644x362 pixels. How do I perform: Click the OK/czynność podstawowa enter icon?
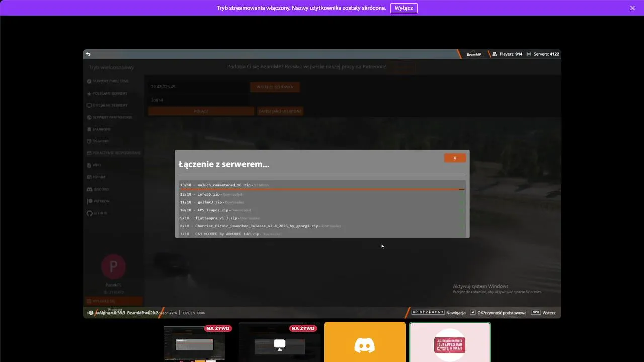[x=473, y=313]
